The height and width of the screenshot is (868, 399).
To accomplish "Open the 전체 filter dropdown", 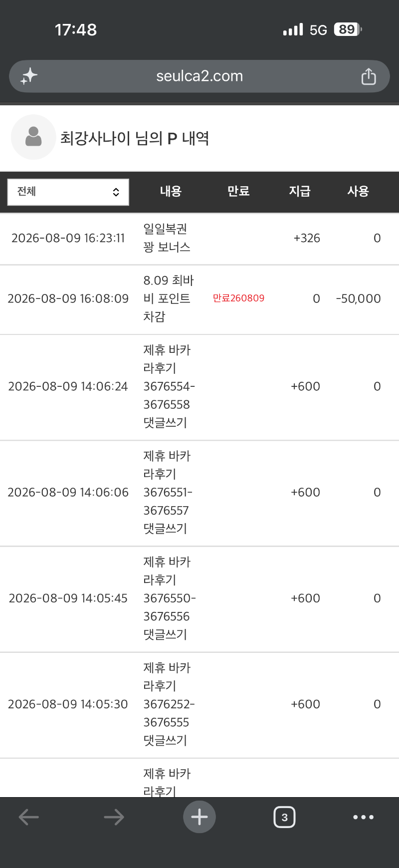I will pos(68,192).
